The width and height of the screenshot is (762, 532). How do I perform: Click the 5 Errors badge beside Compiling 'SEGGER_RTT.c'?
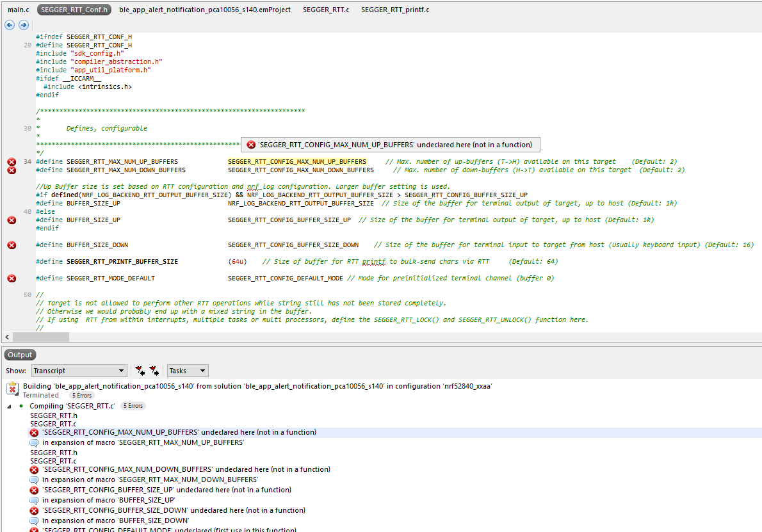(133, 406)
